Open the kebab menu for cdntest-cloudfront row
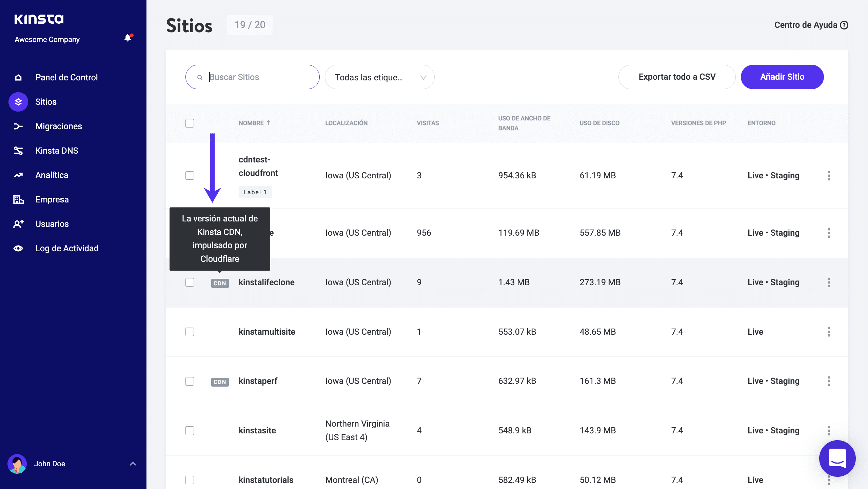This screenshot has height=489, width=868. (x=829, y=176)
